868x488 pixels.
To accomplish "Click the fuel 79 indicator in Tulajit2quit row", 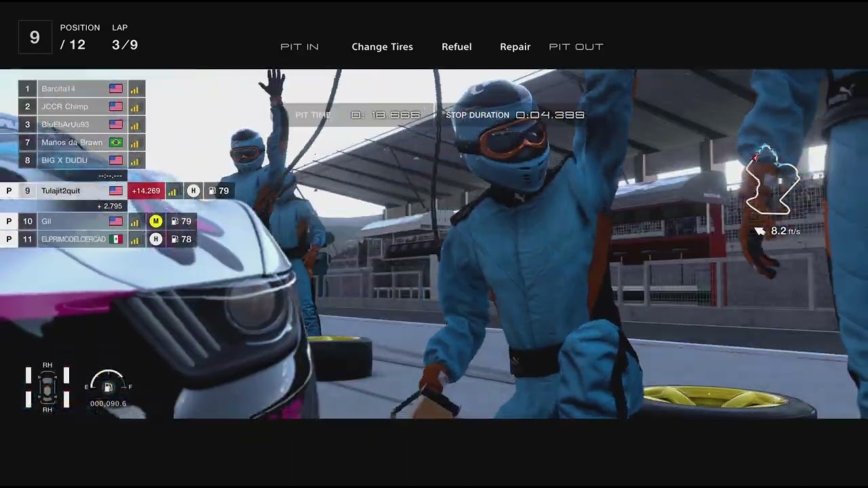I will tap(218, 191).
